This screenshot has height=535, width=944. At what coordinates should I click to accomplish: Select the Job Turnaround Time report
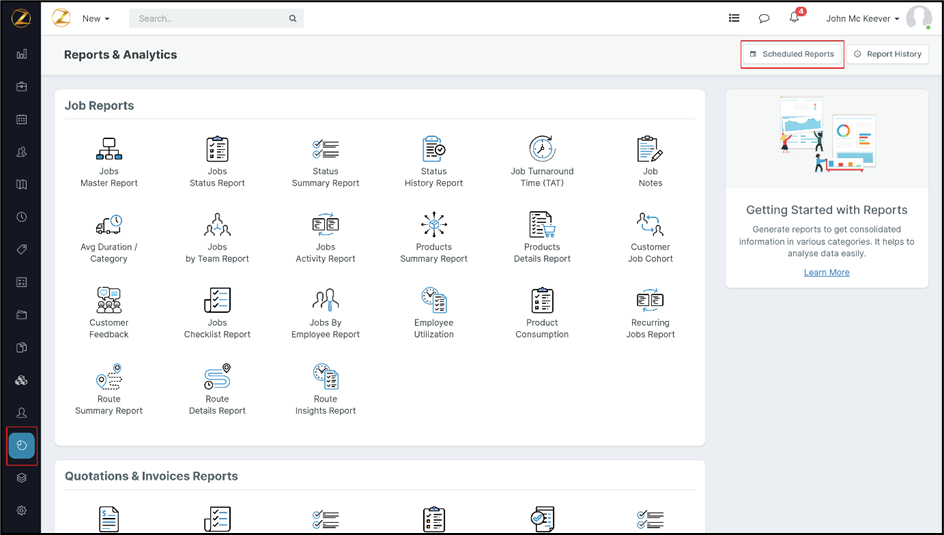542,162
